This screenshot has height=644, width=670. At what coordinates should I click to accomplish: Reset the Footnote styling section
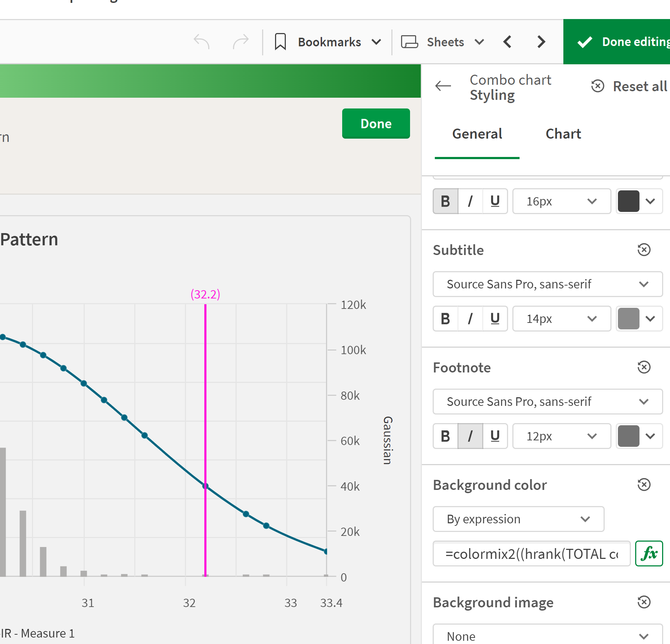644,367
